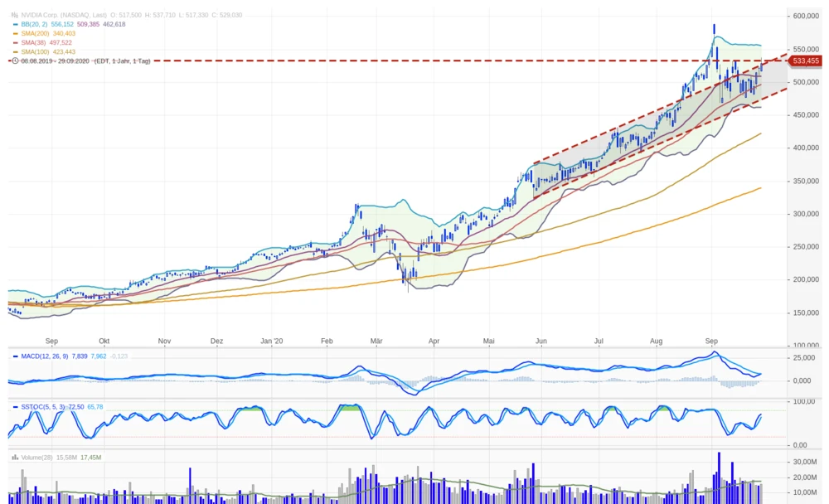Click the 600,000 price axis label

coord(806,16)
